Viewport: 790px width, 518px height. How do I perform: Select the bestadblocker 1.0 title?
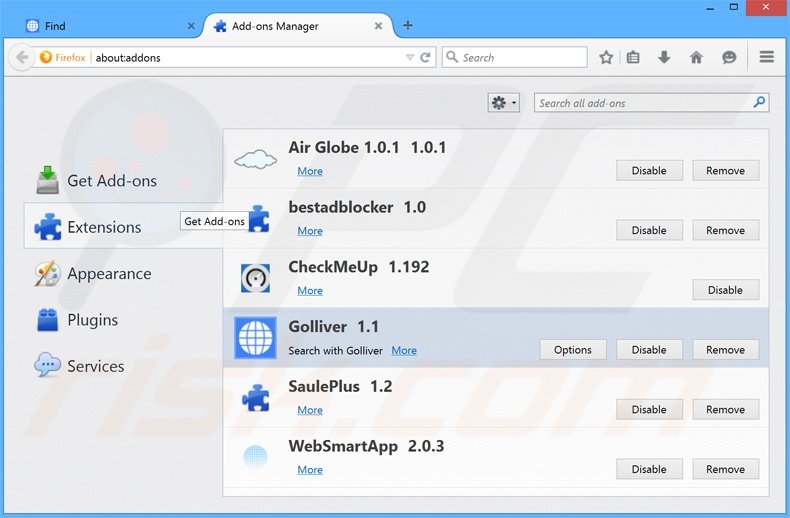(357, 207)
